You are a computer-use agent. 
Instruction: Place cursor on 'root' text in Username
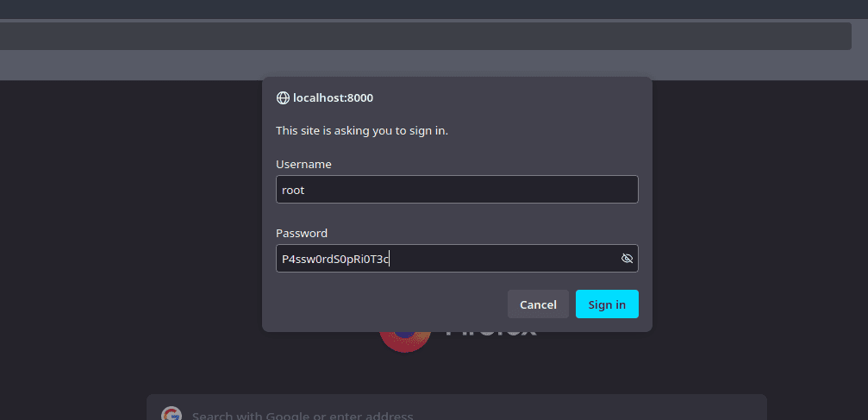(293, 190)
